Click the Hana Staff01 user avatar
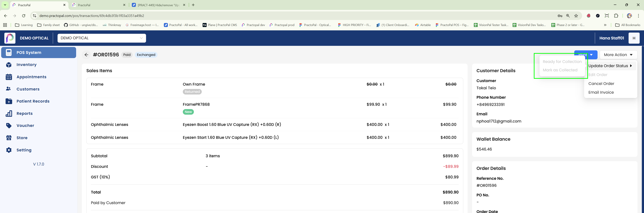Screen dimensions: 644x213 (634, 38)
